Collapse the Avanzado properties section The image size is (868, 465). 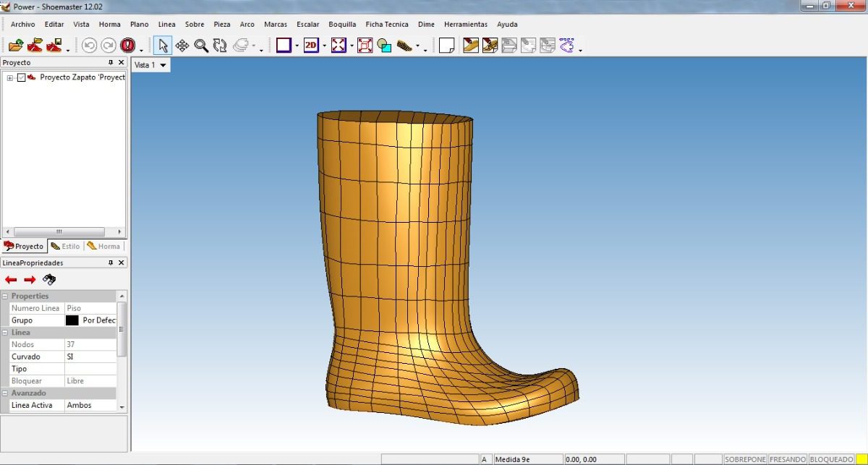6,393
